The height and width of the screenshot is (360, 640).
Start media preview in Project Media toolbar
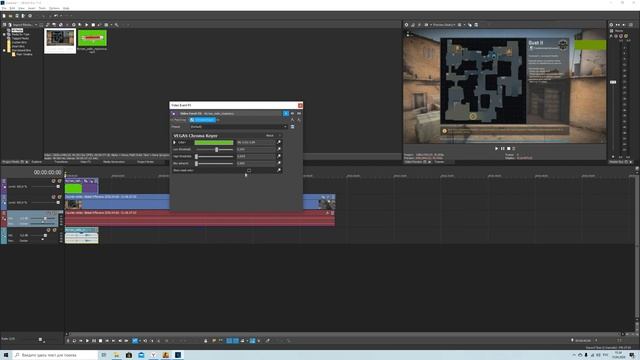(x=87, y=25)
